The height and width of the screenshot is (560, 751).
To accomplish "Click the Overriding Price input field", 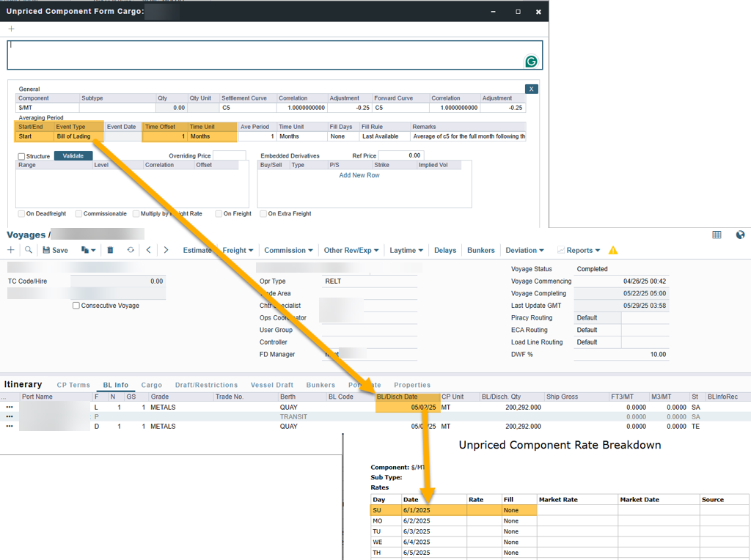I will point(229,155).
